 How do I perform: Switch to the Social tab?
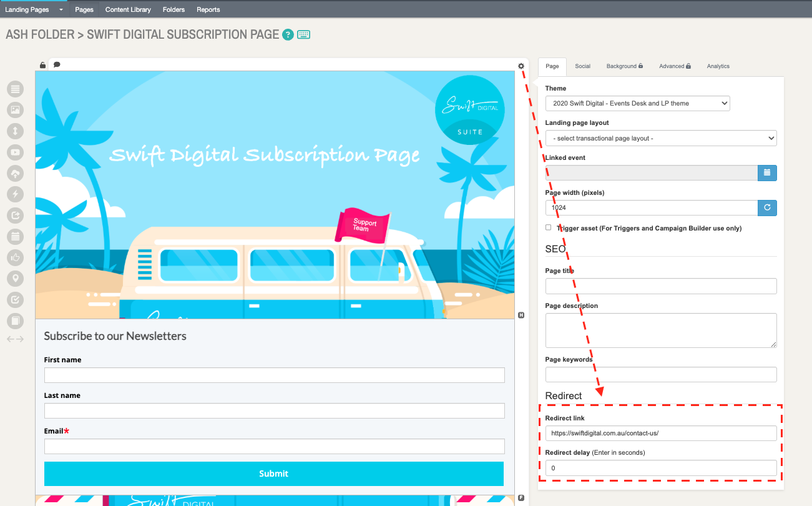click(583, 66)
